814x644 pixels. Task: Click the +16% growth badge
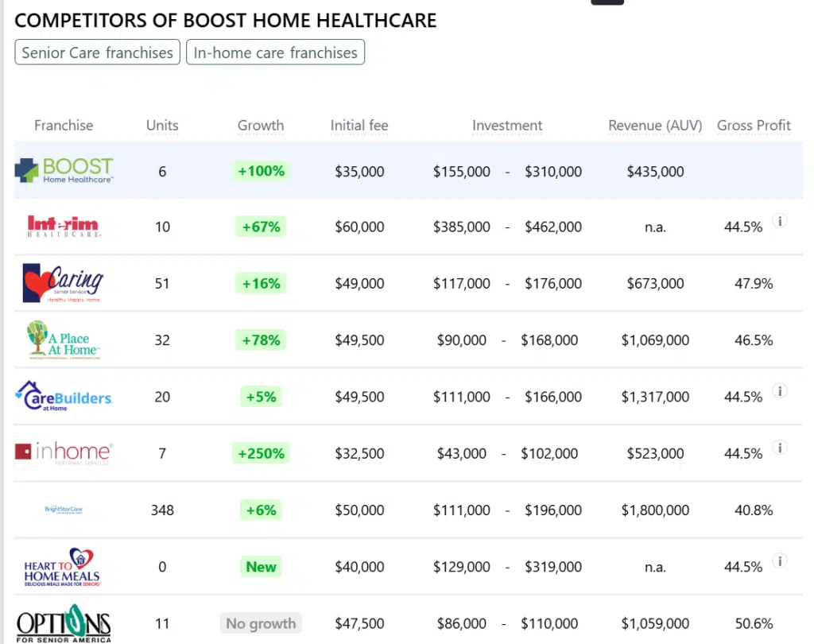[261, 284]
